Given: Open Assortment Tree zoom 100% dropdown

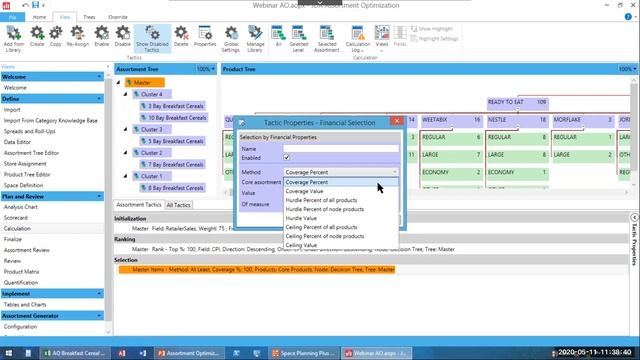Looking at the screenshot, I should pos(205,69).
